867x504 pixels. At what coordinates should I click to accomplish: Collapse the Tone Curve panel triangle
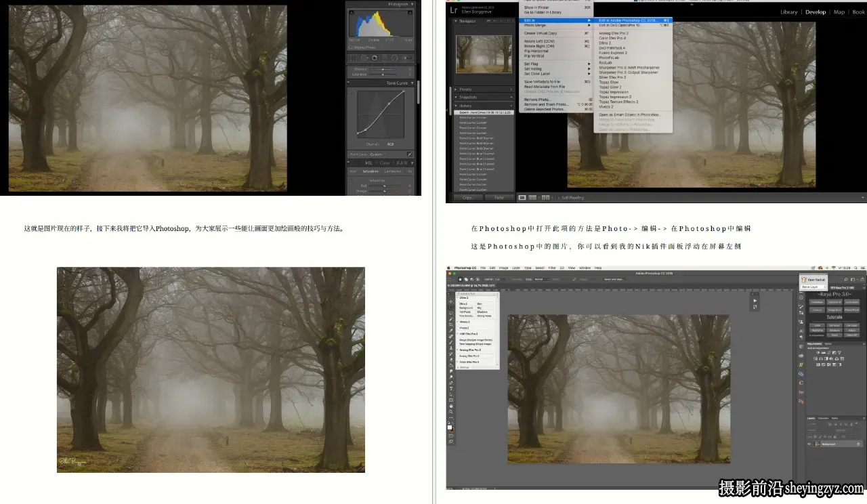[412, 83]
